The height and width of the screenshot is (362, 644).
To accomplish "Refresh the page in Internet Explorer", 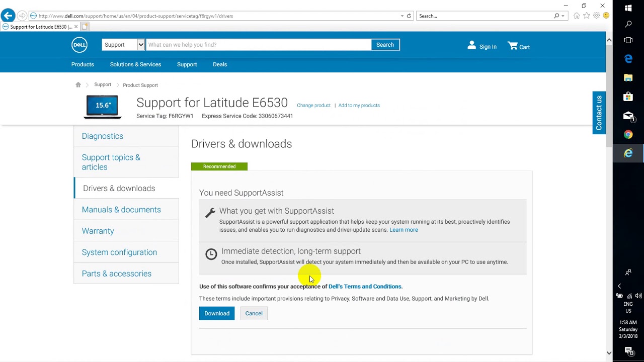I will pyautogui.click(x=409, y=16).
